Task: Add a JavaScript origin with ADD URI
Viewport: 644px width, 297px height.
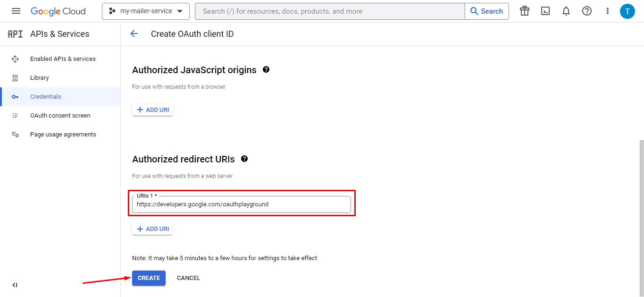Action: coord(152,110)
